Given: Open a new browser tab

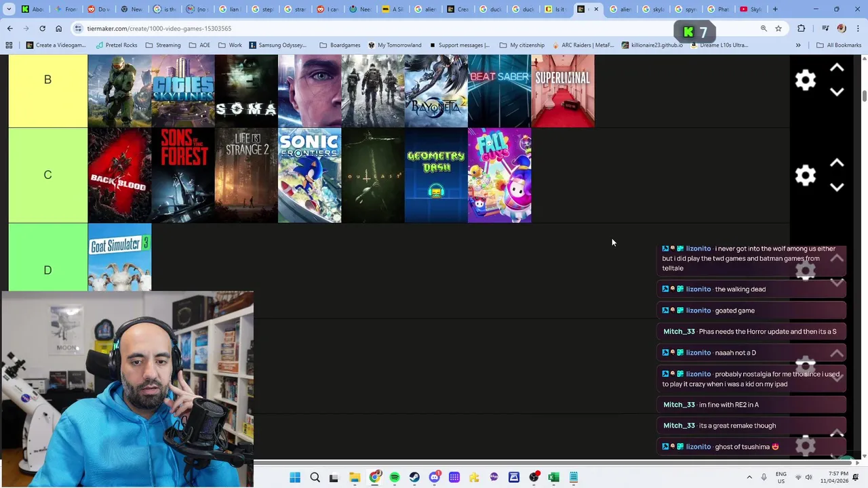Looking at the screenshot, I should pos(775,9).
